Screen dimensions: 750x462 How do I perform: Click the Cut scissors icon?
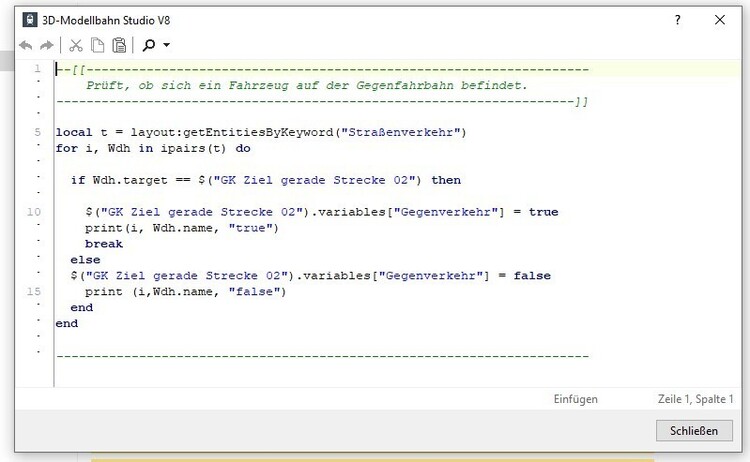click(x=76, y=45)
